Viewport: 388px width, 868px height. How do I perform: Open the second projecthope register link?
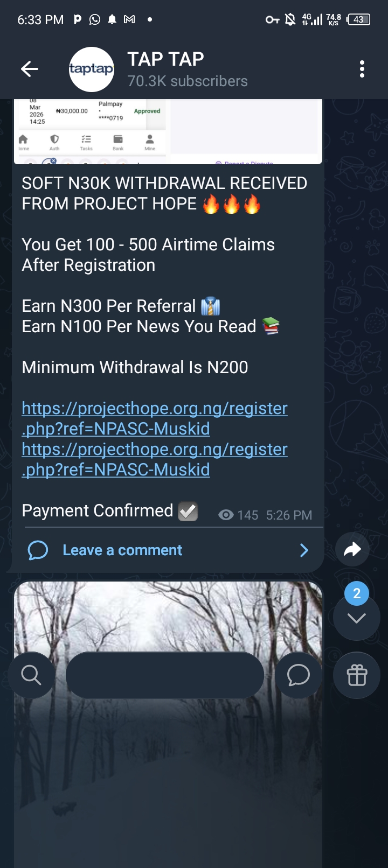point(154,459)
